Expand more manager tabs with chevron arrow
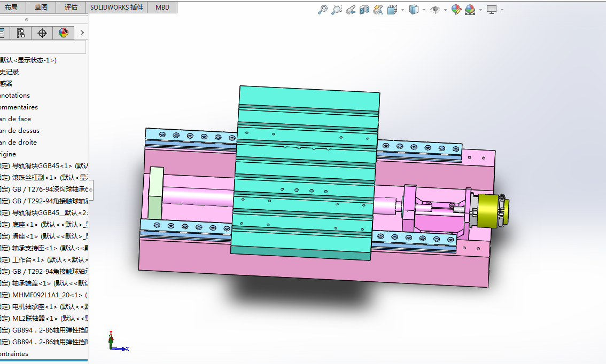 click(82, 33)
